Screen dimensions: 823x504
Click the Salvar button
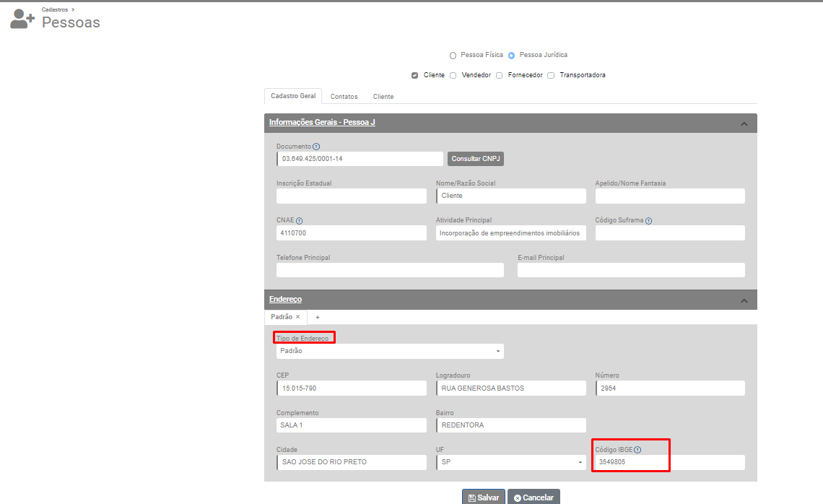[x=483, y=498]
